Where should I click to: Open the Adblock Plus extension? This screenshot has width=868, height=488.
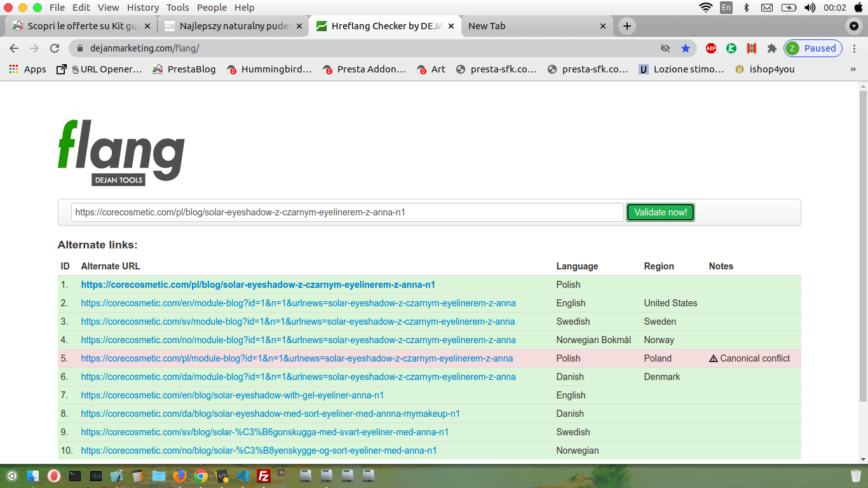[x=711, y=48]
